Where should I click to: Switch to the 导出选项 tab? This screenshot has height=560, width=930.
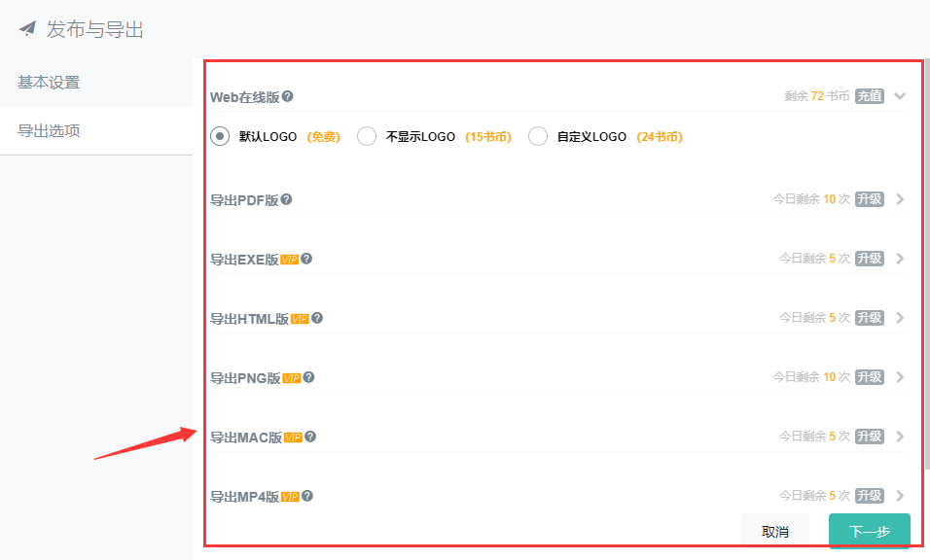coord(49,130)
